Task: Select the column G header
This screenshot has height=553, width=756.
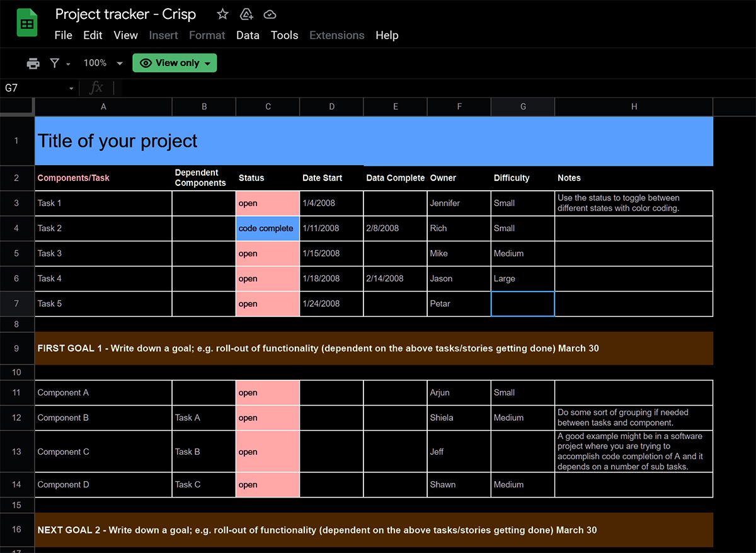Action: click(x=522, y=106)
